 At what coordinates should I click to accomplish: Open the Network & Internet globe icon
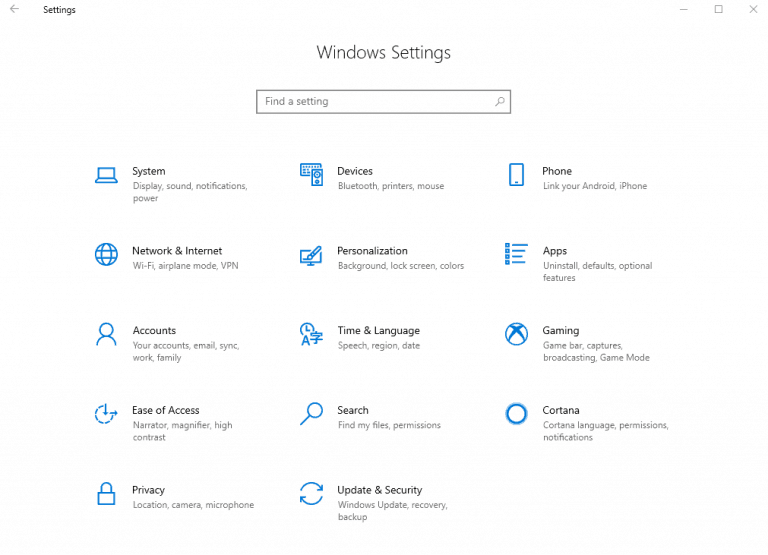[x=106, y=254]
